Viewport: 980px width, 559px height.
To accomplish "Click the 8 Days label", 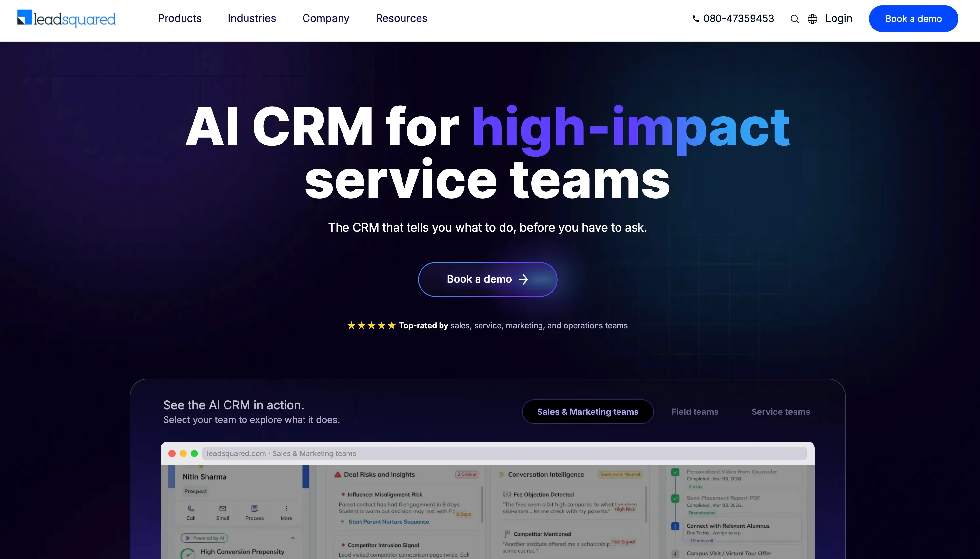I will coord(463,514).
